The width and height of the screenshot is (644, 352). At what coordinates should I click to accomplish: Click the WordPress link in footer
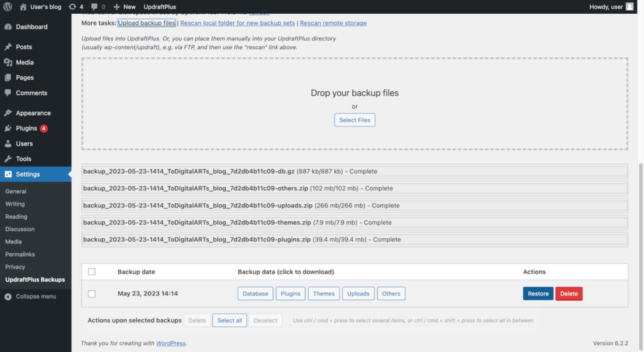point(171,343)
